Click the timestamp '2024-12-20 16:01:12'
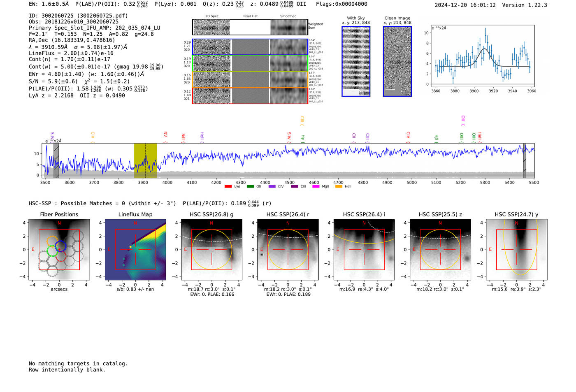Screen dimensions: 576x392 (465, 5)
